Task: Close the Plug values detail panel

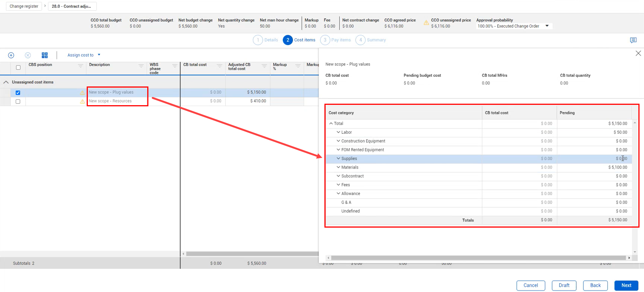Action: coord(638,54)
